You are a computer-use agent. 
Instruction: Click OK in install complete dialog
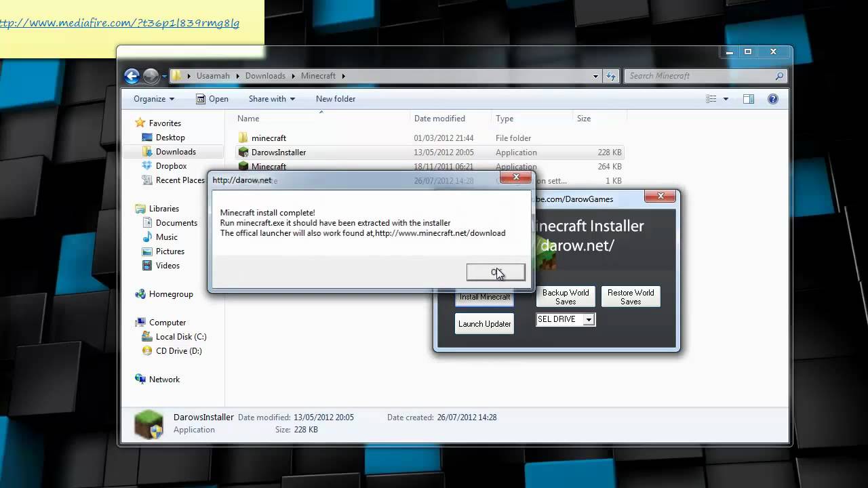pyautogui.click(x=496, y=272)
